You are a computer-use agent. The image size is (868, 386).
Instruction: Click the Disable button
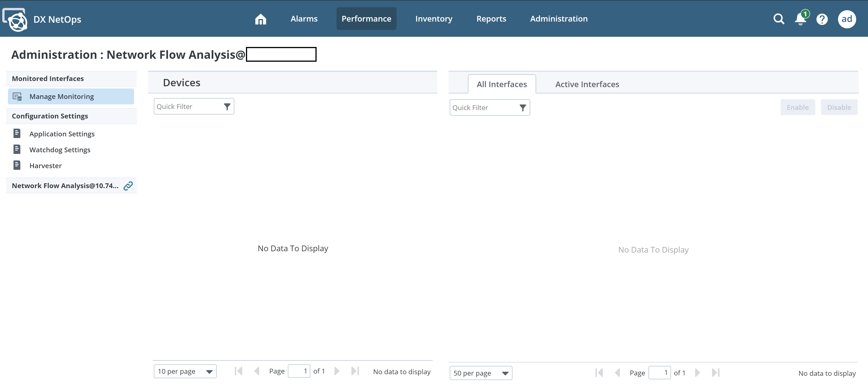839,107
